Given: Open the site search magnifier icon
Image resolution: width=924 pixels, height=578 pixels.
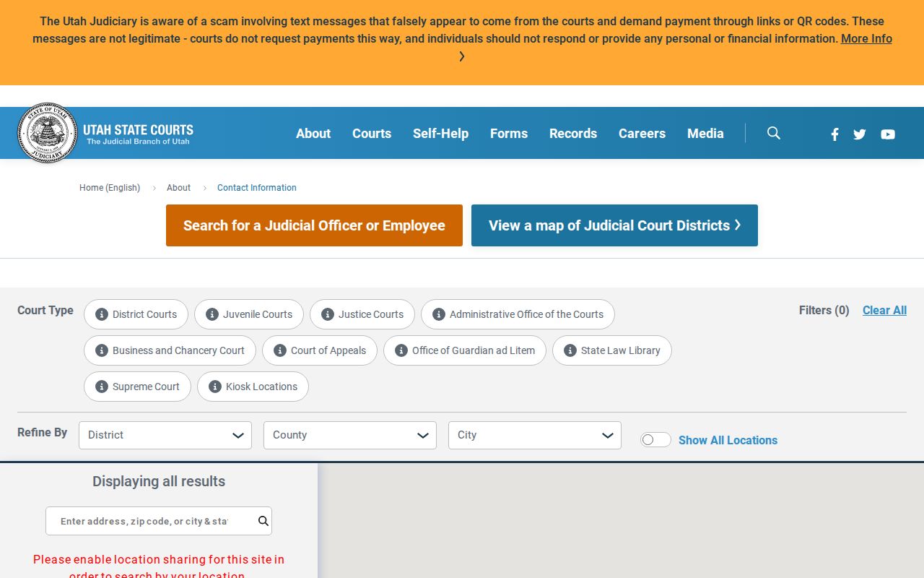Looking at the screenshot, I should (x=774, y=133).
